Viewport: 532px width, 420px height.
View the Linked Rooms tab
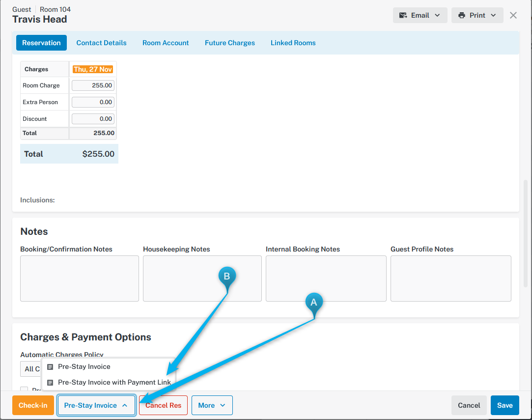click(x=293, y=43)
